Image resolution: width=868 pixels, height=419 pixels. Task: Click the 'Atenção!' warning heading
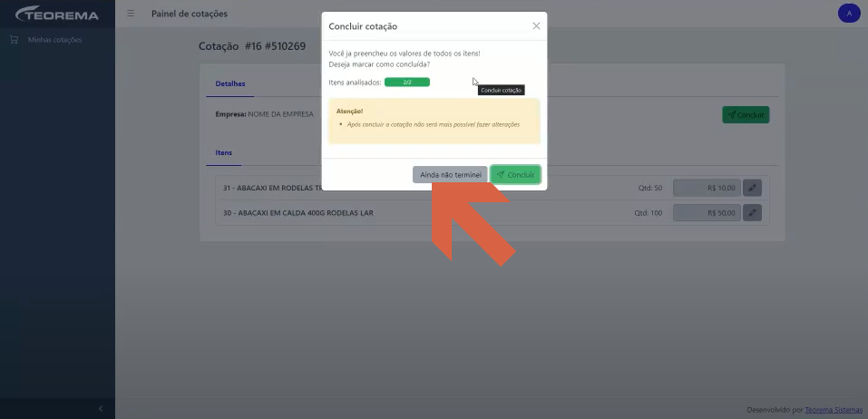tap(349, 112)
